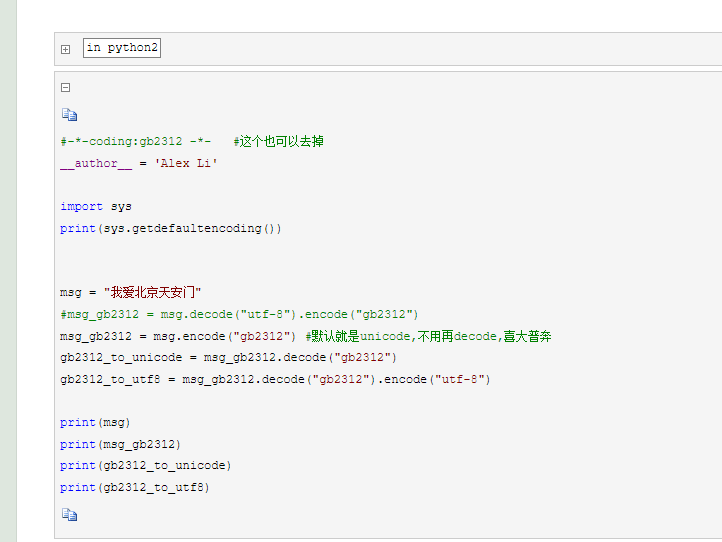Screen dimensions: 722x542
Task: Click the "in python2" title label
Action: pos(122,48)
